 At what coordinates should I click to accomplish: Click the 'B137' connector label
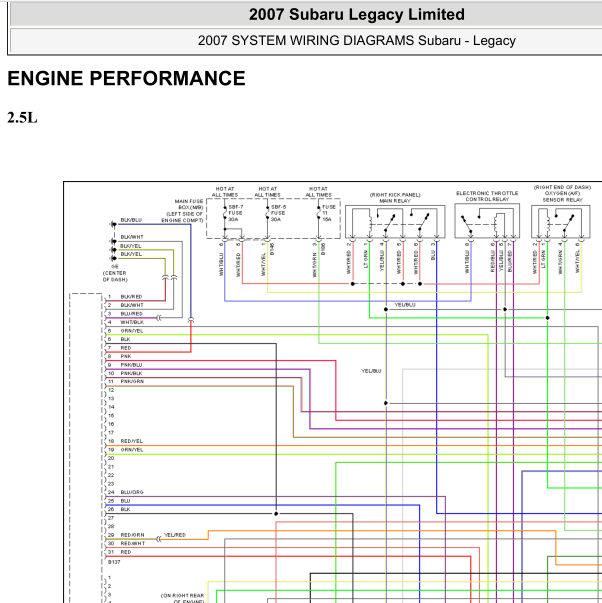[114, 562]
